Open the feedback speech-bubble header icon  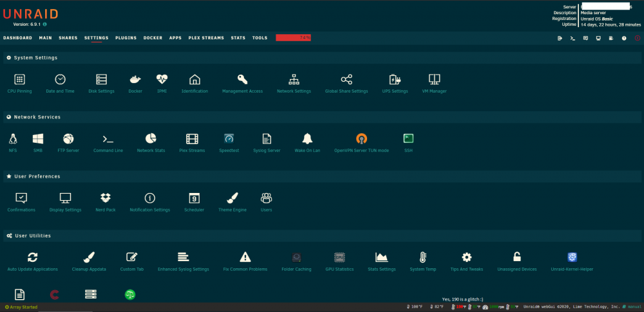pos(585,38)
